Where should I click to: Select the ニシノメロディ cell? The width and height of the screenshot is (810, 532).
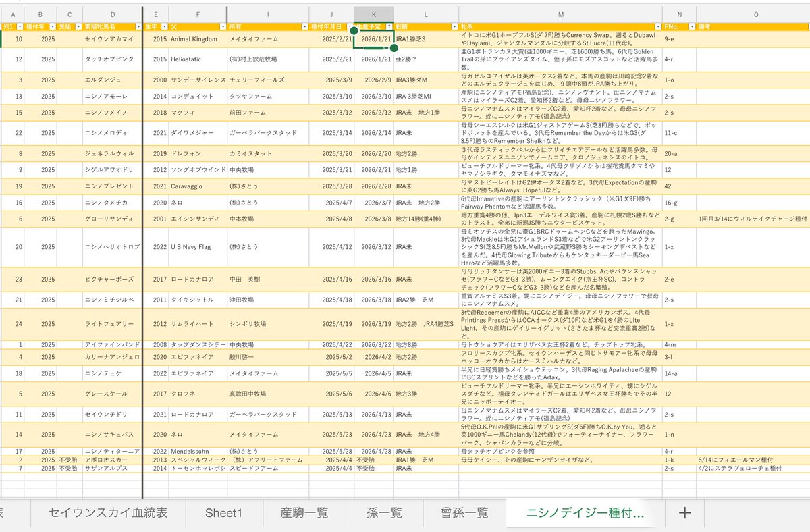[112, 133]
